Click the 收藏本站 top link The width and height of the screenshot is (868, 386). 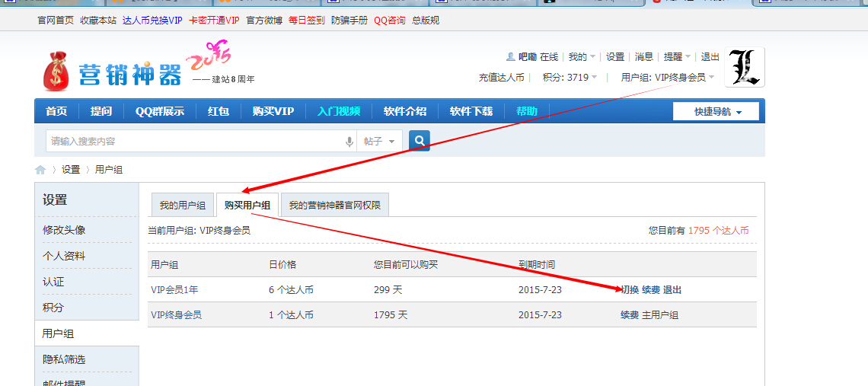click(x=98, y=21)
